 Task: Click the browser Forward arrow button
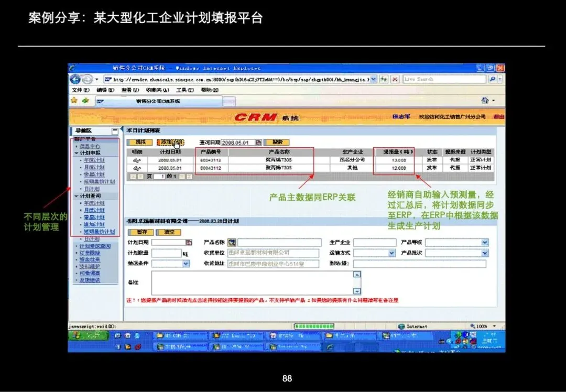point(87,79)
